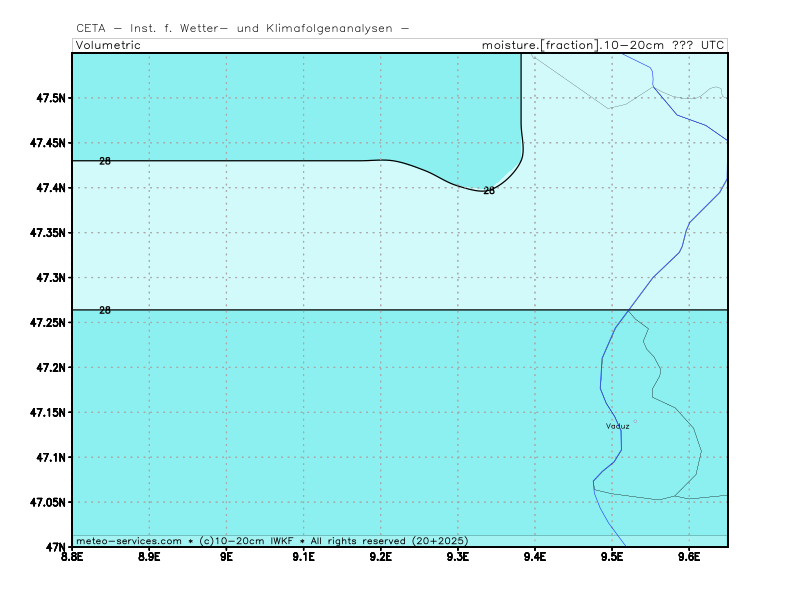The image size is (800, 600).
Task: Click the 9.6E longitude axis label
Action: [x=688, y=556]
